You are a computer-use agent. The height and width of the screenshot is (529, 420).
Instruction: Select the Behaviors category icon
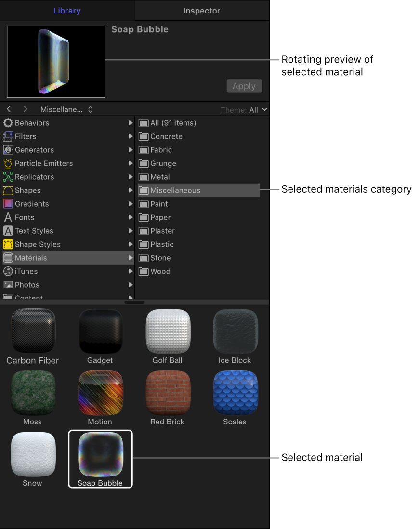coord(8,123)
